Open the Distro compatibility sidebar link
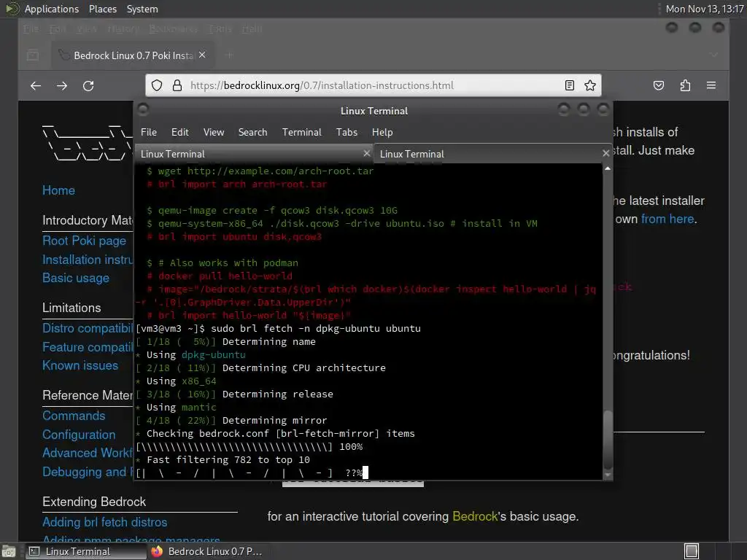This screenshot has width=747, height=560. pos(88,328)
